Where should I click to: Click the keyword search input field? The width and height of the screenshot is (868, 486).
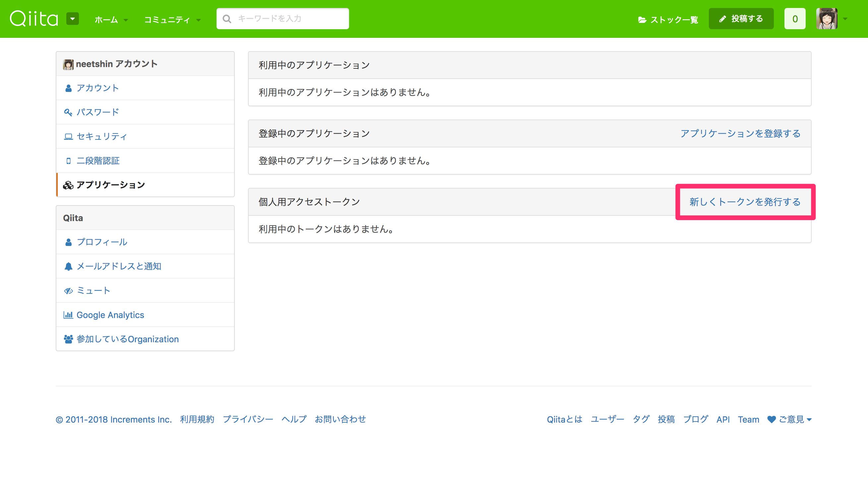click(x=283, y=19)
